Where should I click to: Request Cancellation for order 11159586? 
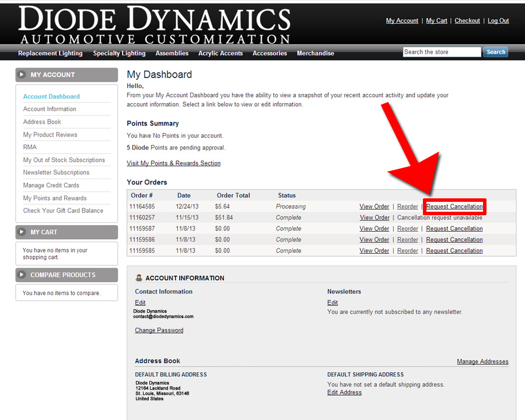pyautogui.click(x=454, y=240)
